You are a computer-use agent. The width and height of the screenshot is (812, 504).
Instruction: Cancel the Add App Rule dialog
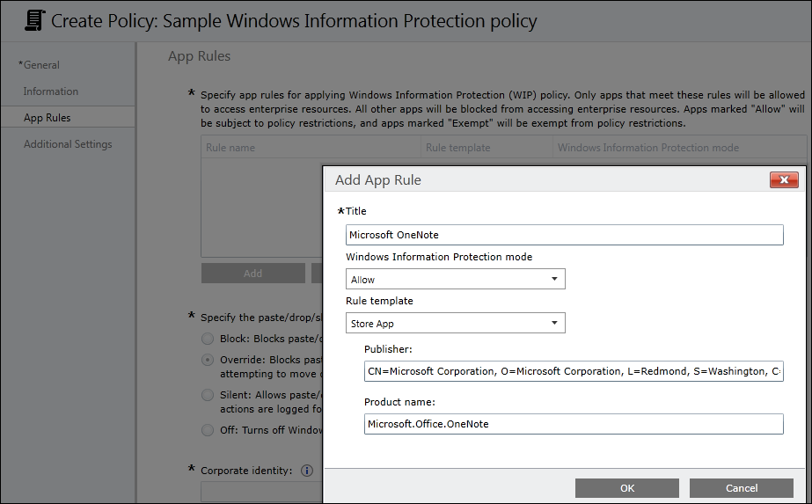coord(742,488)
